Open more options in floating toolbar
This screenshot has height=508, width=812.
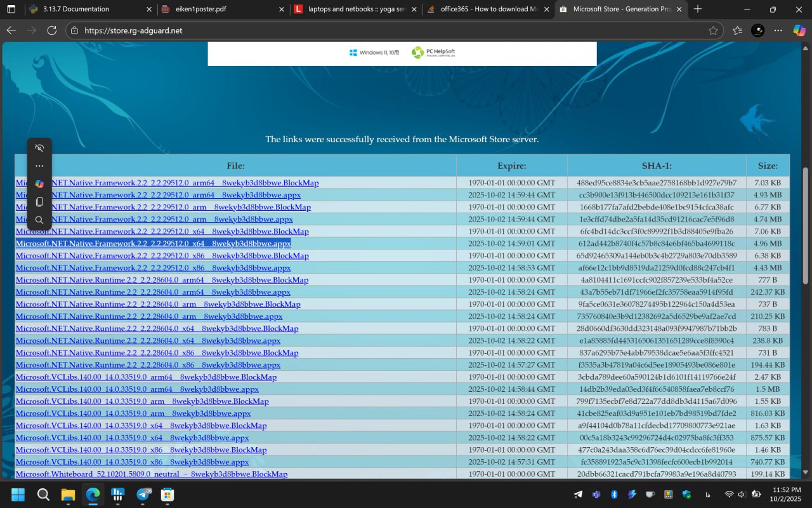coord(39,166)
